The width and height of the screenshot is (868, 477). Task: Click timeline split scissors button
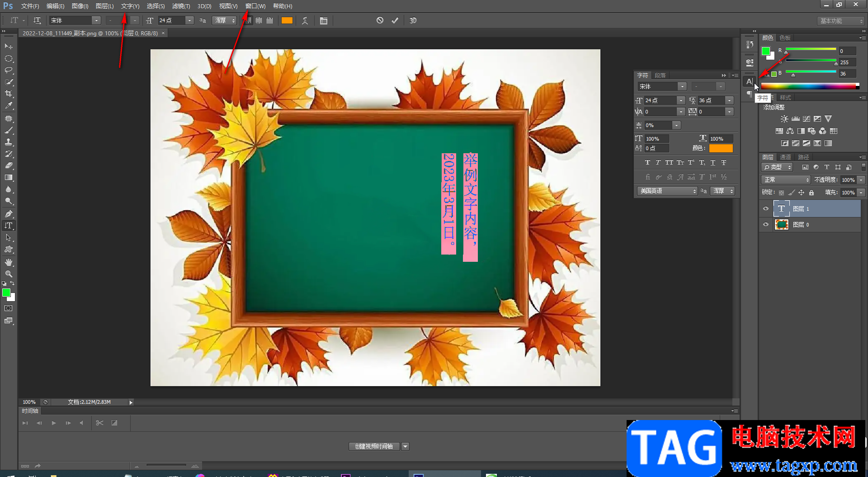tap(100, 423)
